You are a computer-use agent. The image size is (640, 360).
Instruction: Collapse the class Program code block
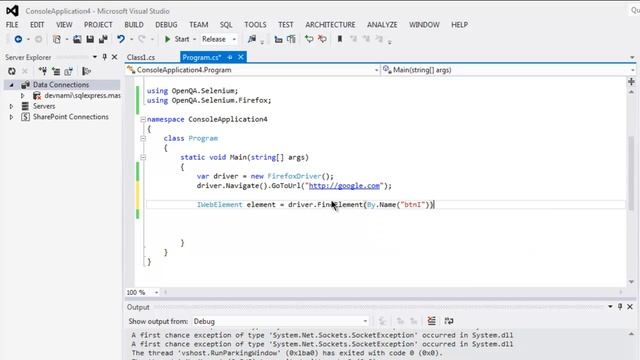tap(143, 138)
